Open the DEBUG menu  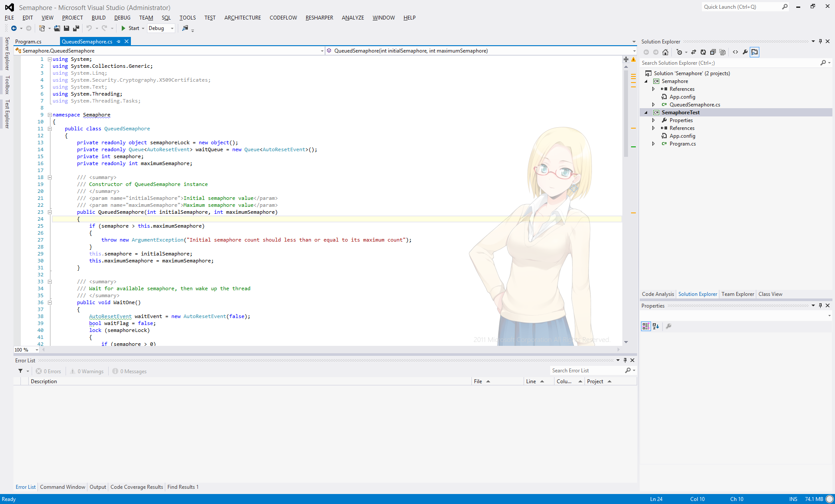(x=122, y=18)
